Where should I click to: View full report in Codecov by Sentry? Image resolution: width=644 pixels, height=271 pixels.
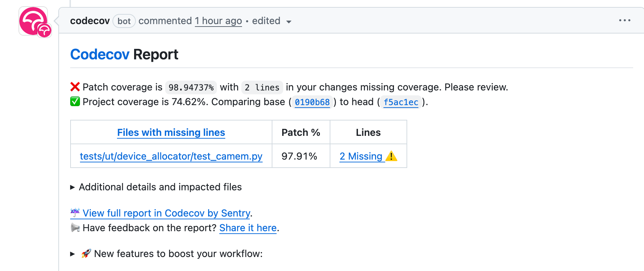(x=166, y=213)
